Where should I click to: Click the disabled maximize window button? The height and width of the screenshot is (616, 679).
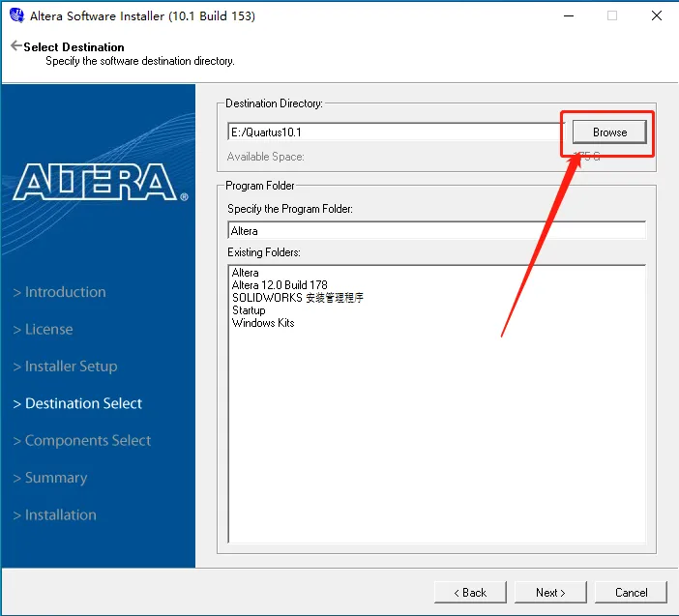pyautogui.click(x=612, y=15)
